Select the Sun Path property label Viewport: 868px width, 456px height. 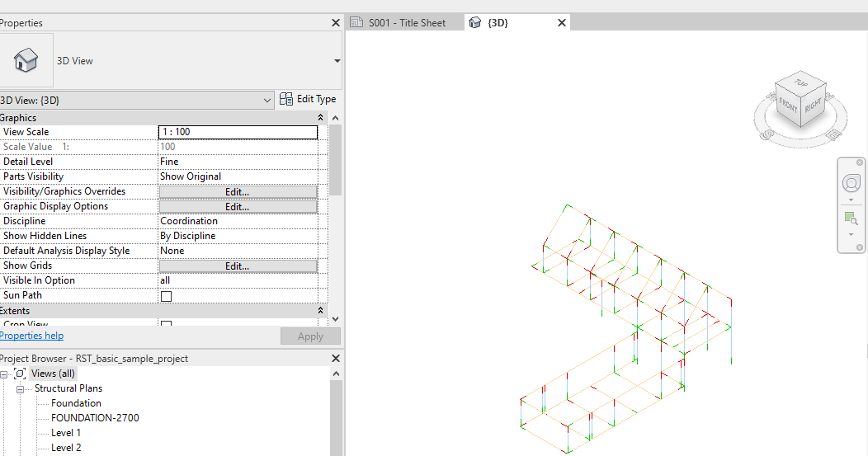point(22,295)
